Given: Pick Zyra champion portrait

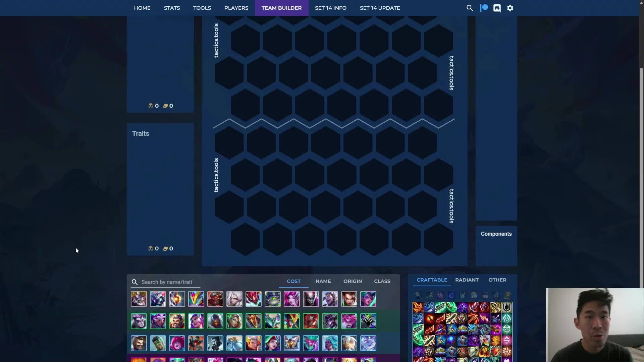Looking at the screenshot, I should click(x=368, y=299).
